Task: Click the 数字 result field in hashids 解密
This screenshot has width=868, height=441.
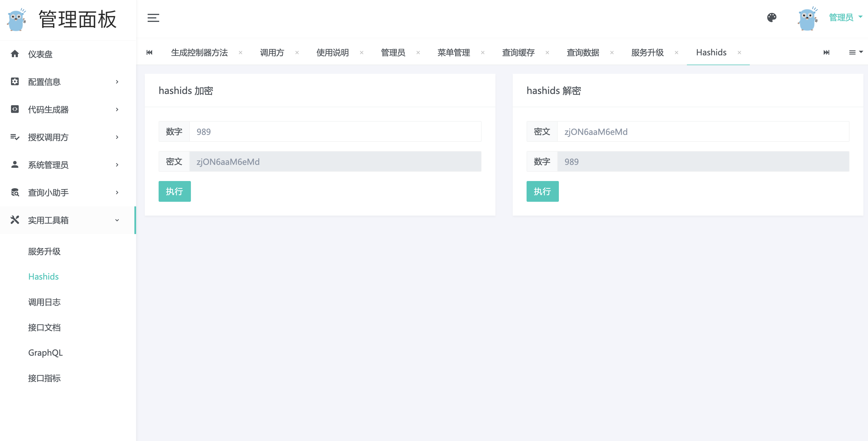Action: click(x=703, y=161)
